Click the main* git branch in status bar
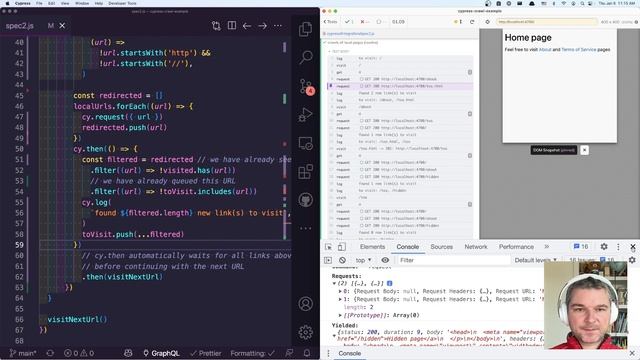This screenshot has height=360, width=640. 23,353
